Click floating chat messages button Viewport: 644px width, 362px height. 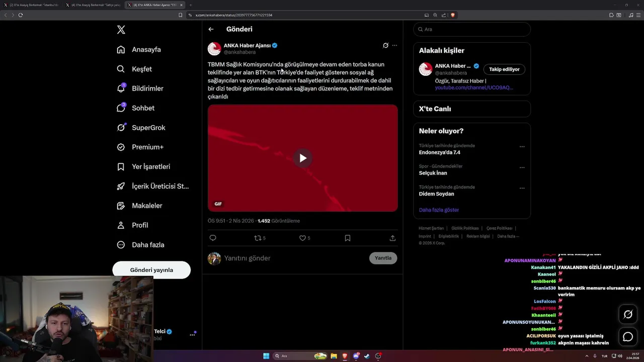(x=628, y=337)
